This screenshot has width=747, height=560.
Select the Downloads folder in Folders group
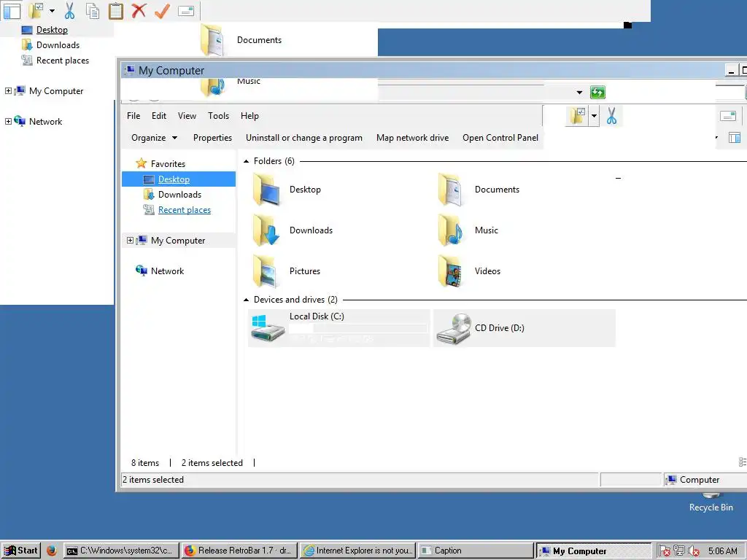tap(293, 230)
